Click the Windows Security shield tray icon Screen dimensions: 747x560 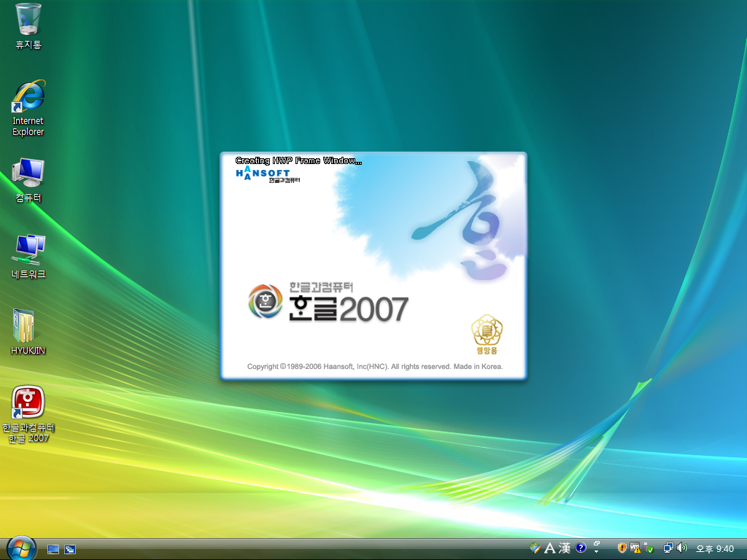pos(622,548)
